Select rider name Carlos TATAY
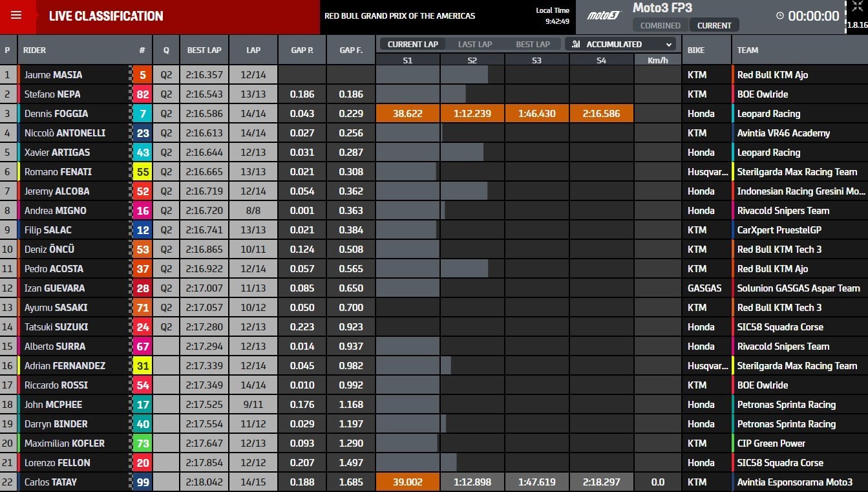Image resolution: width=868 pixels, height=492 pixels. tap(50, 482)
